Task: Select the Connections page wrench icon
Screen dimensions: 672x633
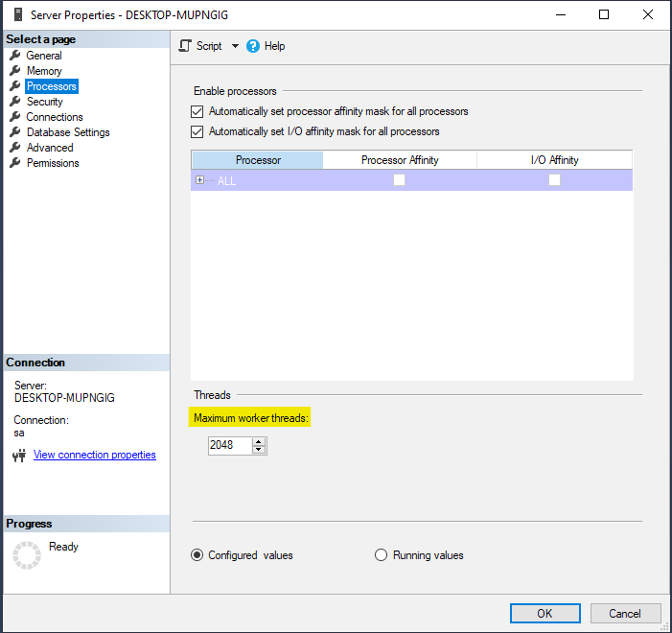Action: (15, 117)
